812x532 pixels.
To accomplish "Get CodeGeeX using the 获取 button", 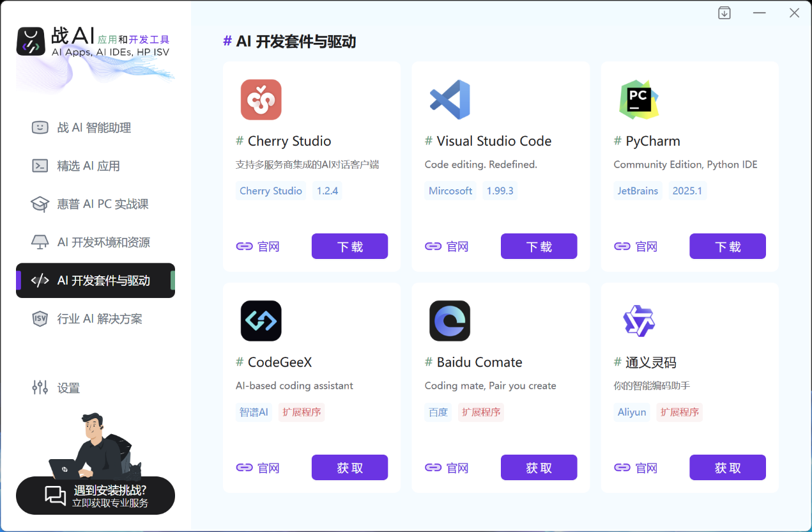I will click(x=349, y=467).
